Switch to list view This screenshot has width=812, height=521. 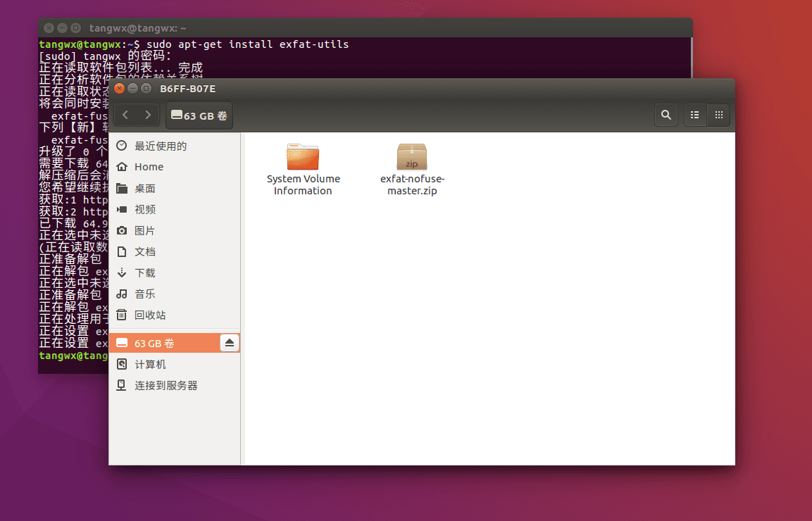[695, 115]
